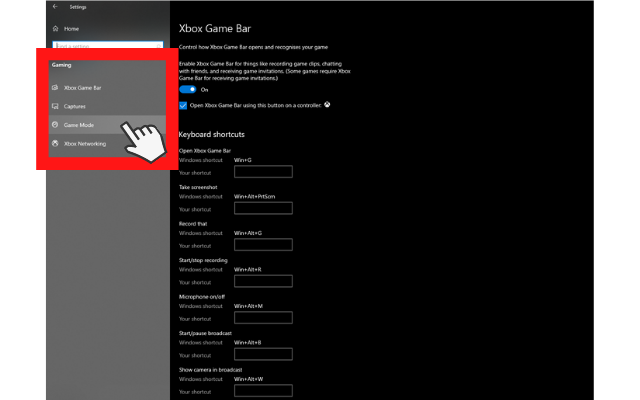Click Your shortcut field for Start/pause broadcast
The image size is (640, 400).
tap(263, 354)
